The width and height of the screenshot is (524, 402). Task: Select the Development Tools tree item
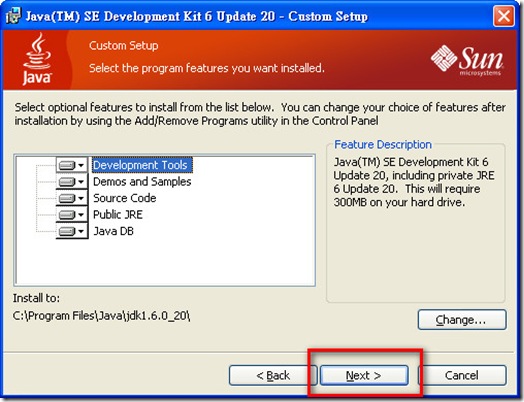[142, 165]
